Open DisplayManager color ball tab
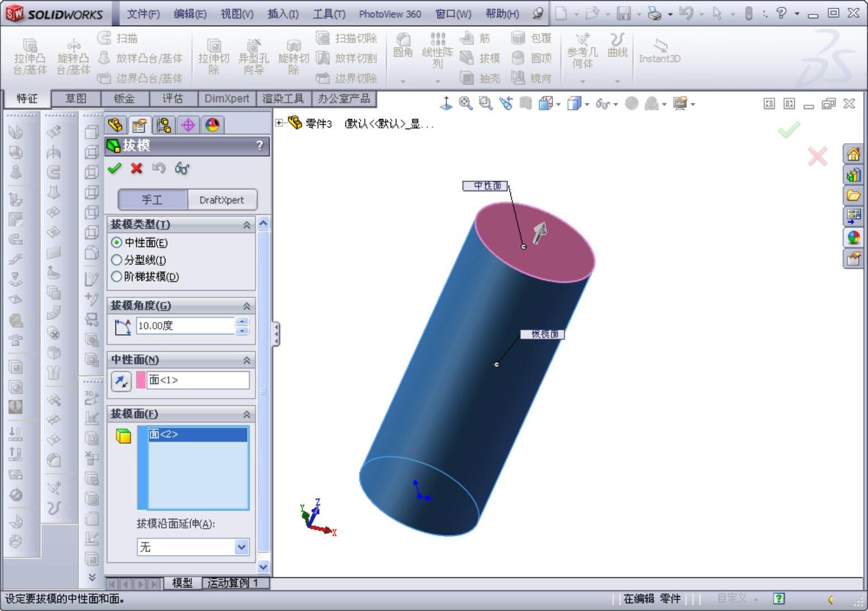The image size is (868, 611). tap(212, 125)
